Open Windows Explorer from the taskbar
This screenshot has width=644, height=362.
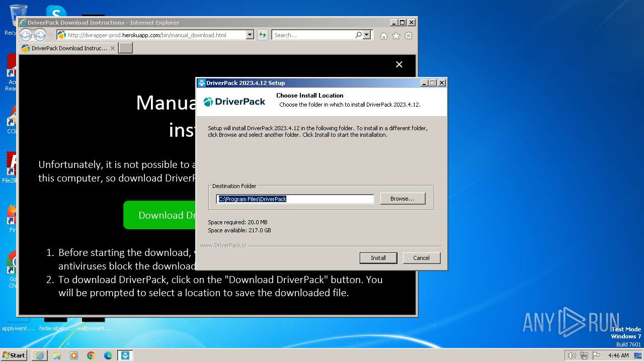(x=57, y=355)
